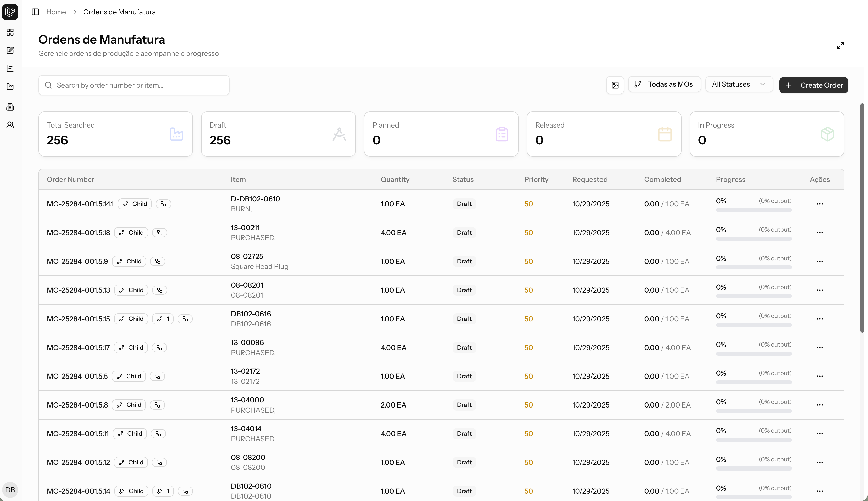Expand child count badge on MO-25284-001.5.15
Image resolution: width=868 pixels, height=501 pixels.
[x=163, y=319]
